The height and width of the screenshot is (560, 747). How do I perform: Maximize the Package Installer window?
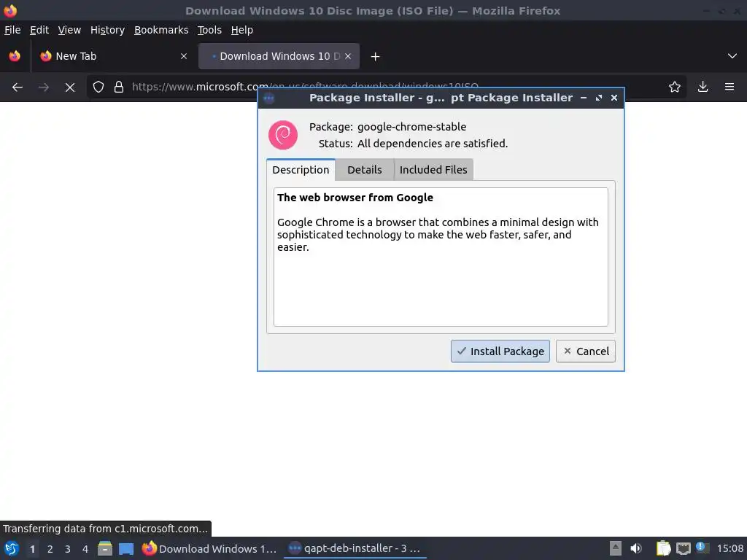599,98
